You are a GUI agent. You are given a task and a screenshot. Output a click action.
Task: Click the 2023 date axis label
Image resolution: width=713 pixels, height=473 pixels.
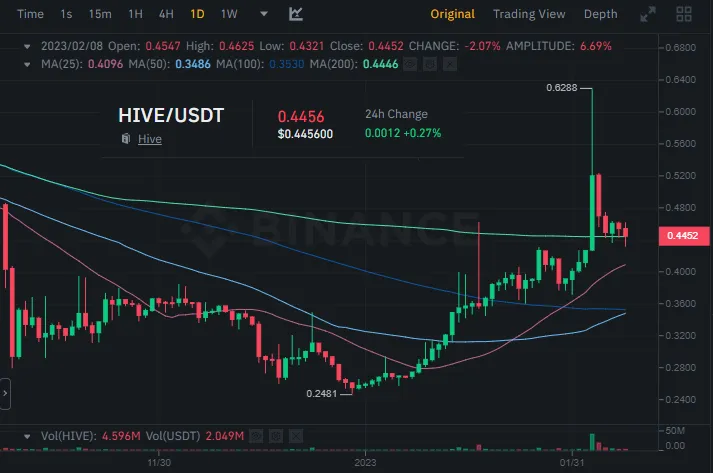(365, 463)
